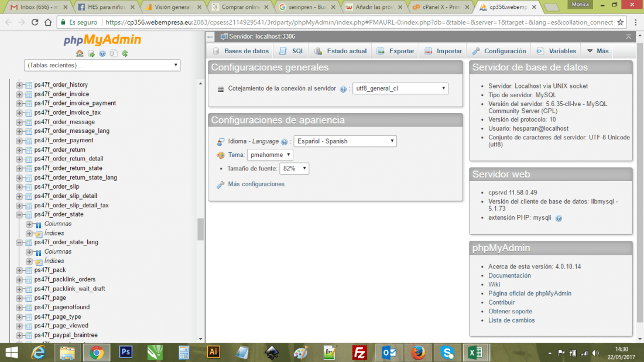644x362 pixels.
Task: Reload the browser page
Action: tap(35, 22)
